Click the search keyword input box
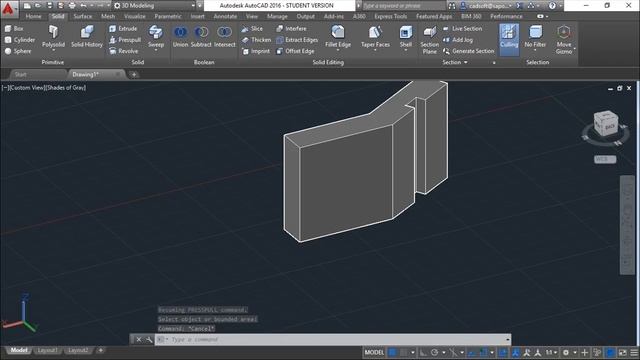 403,6
